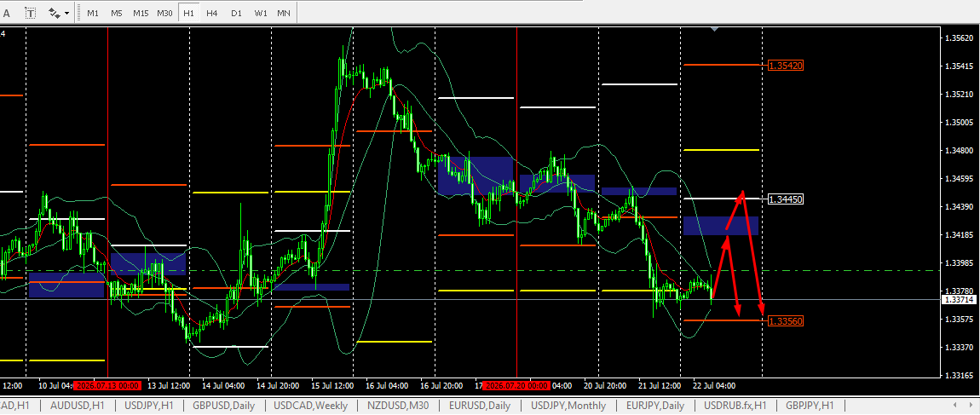
Task: Click the 1.34800 price scale value
Action: pyautogui.click(x=960, y=151)
